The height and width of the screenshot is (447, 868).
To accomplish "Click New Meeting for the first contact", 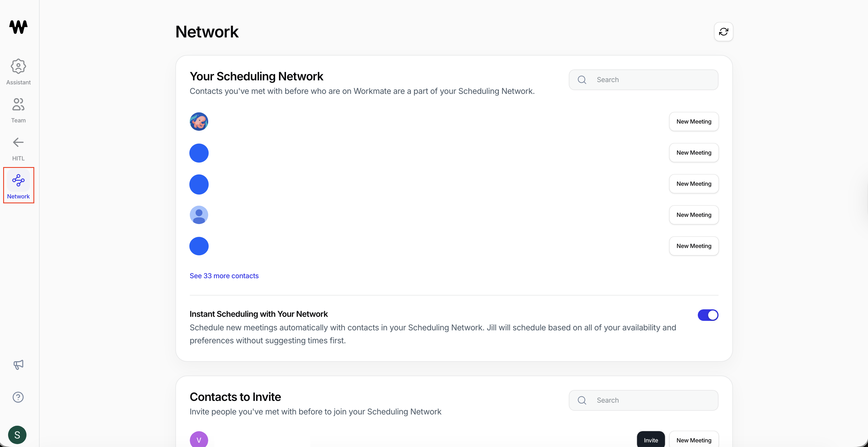I will click(694, 121).
